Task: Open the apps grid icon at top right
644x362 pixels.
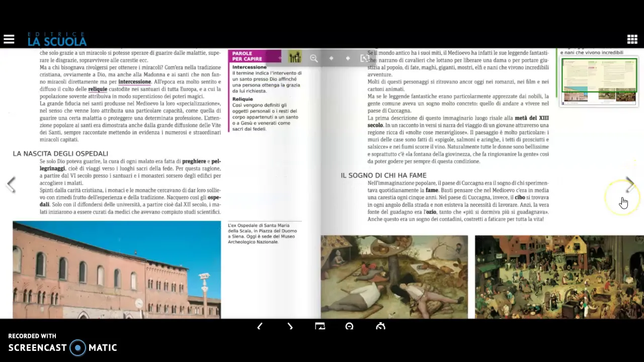Action: pos(632,39)
